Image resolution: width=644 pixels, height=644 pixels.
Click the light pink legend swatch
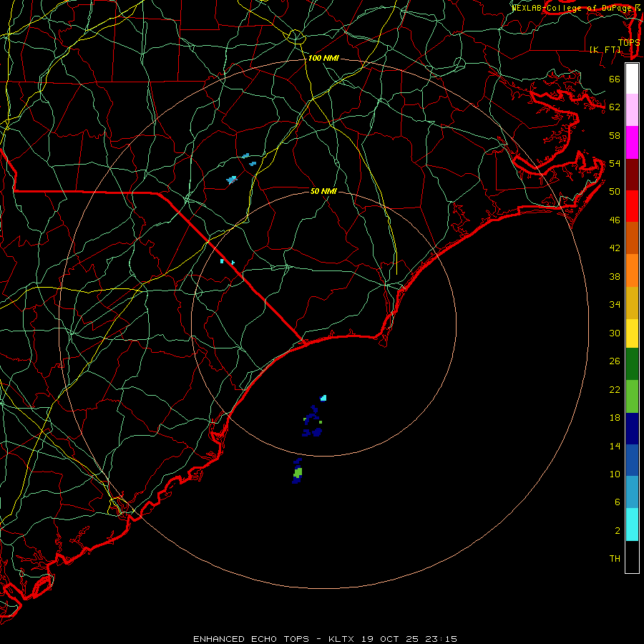[632, 109]
